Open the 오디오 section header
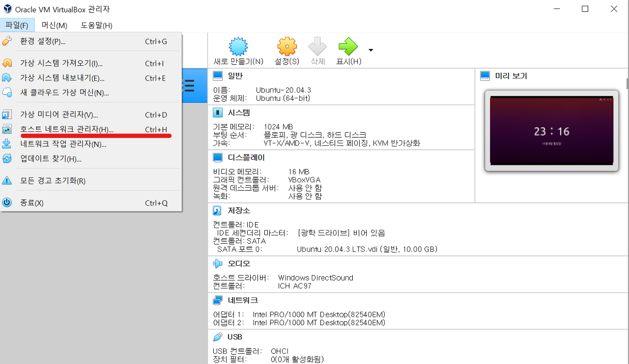This screenshot has height=364, width=629. [239, 263]
